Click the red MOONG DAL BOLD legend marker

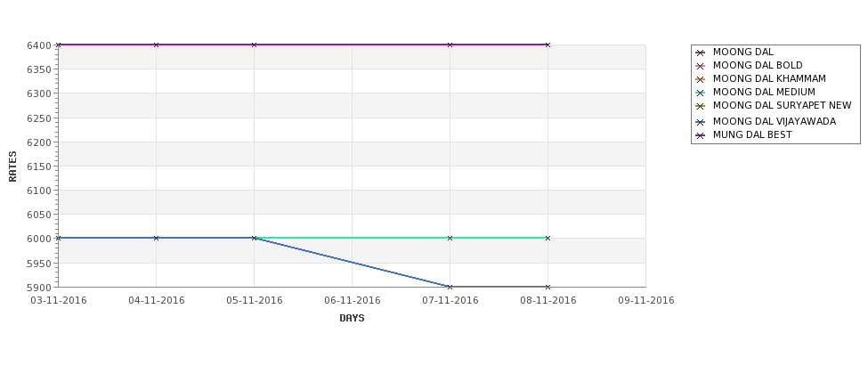tap(701, 66)
